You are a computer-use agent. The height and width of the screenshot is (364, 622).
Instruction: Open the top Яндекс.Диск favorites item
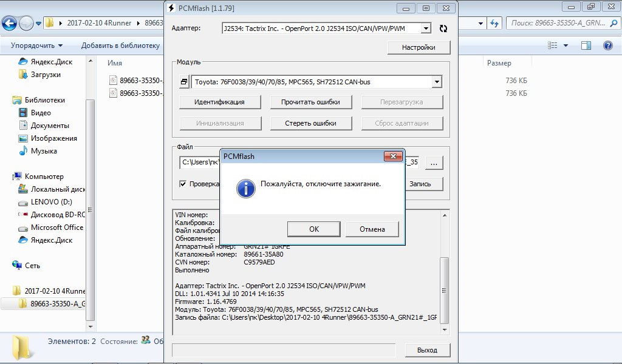tap(46, 62)
